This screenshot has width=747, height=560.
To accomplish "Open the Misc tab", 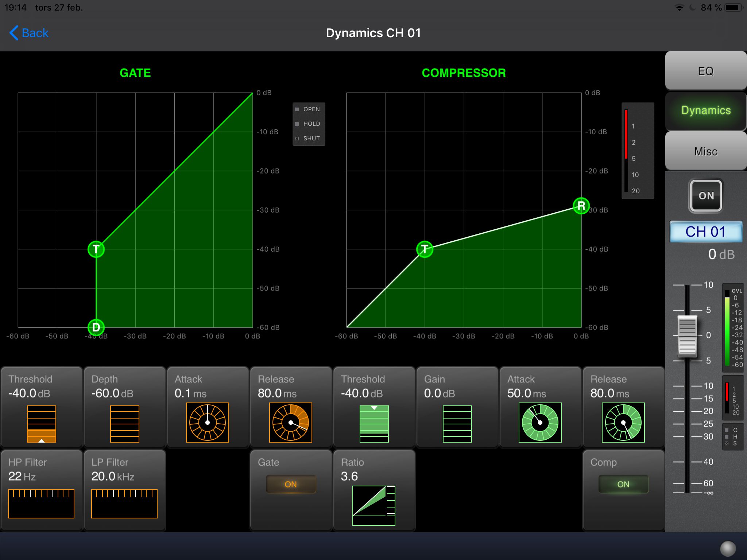I will pyautogui.click(x=706, y=151).
